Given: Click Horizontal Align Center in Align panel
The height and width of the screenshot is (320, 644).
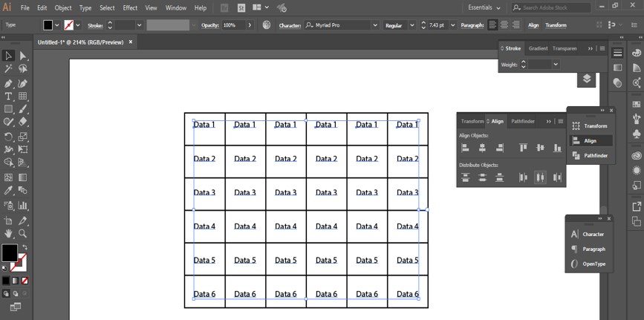Looking at the screenshot, I should click(x=482, y=148).
